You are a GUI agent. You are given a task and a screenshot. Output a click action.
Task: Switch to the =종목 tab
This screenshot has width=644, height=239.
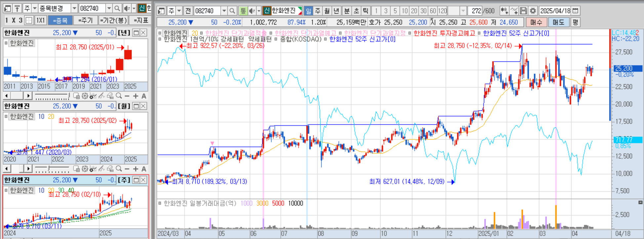(x=60, y=20)
